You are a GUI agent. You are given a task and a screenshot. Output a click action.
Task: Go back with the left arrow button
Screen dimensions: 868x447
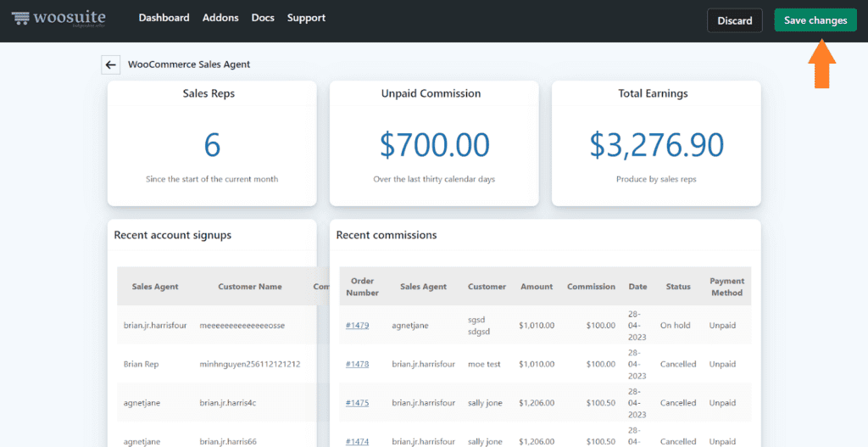(111, 64)
